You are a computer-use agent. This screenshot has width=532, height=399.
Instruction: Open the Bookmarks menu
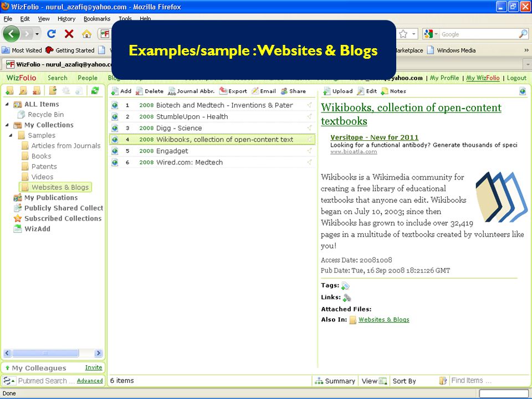click(x=97, y=19)
